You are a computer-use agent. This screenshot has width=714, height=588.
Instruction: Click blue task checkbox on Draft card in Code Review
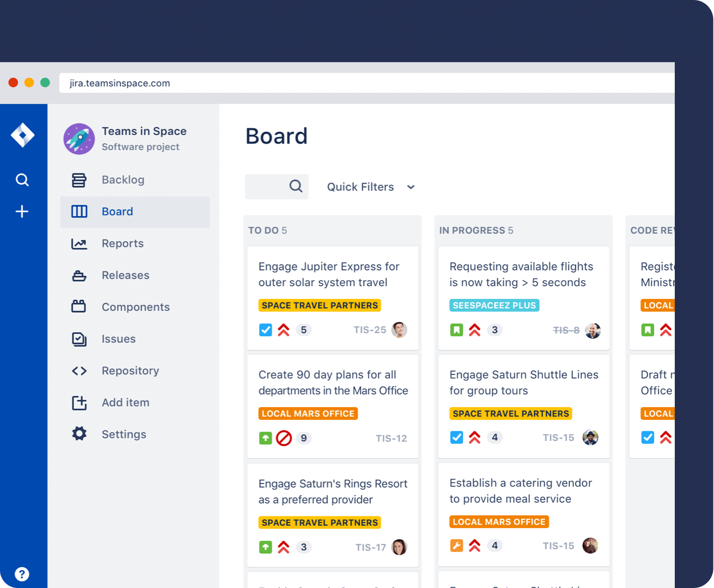(648, 437)
